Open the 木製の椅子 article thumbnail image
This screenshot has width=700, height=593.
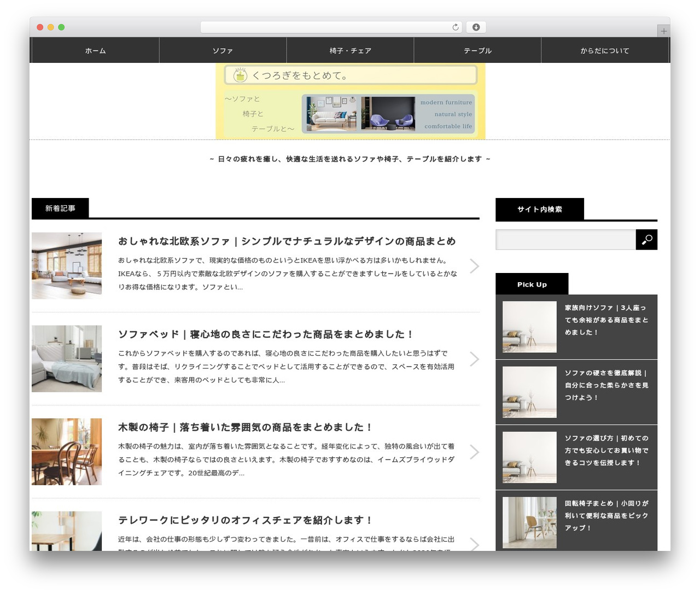click(67, 452)
